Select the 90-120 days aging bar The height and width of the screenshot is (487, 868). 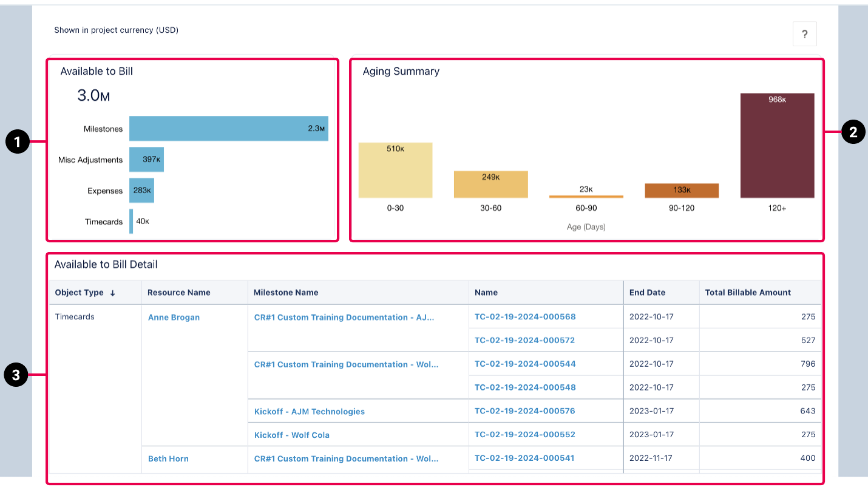[682, 191]
